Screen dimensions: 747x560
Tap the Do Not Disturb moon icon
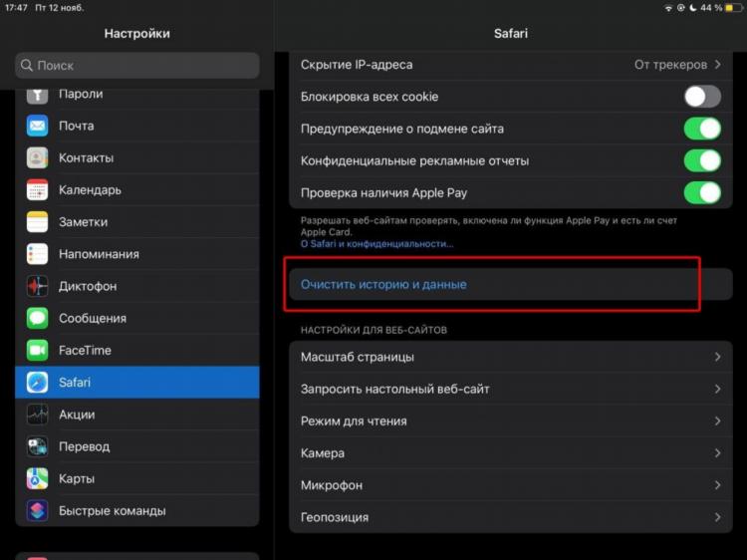pyautogui.click(x=693, y=8)
